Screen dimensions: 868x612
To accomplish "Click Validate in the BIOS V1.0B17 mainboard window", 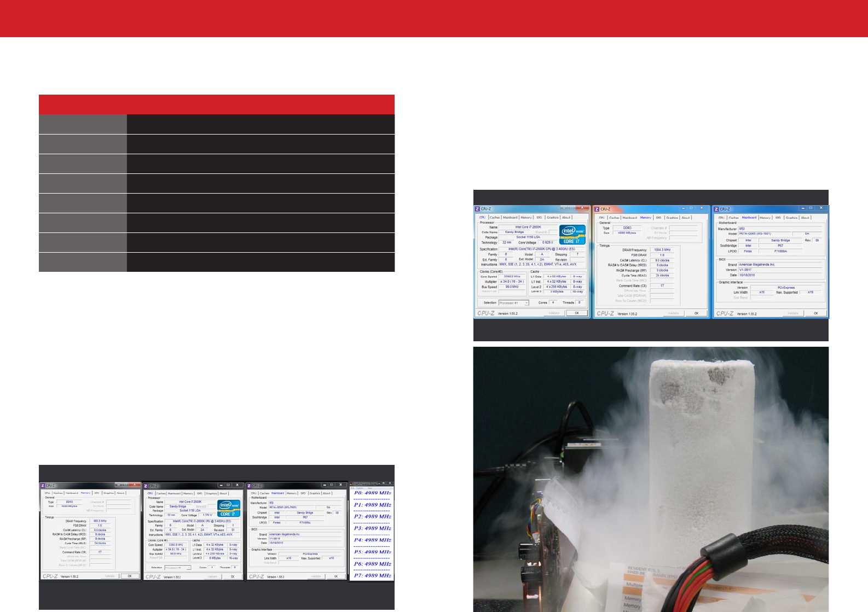I will (793, 313).
